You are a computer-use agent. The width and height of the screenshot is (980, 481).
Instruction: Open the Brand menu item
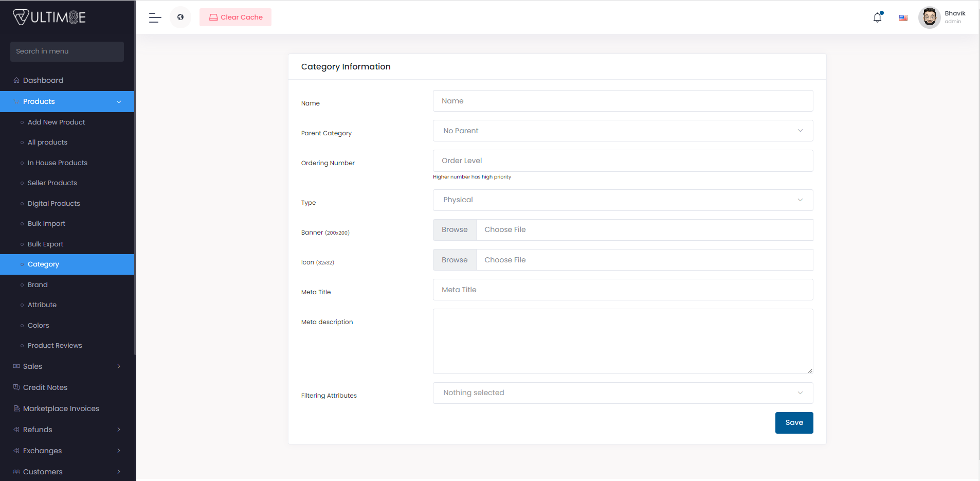coord(38,284)
